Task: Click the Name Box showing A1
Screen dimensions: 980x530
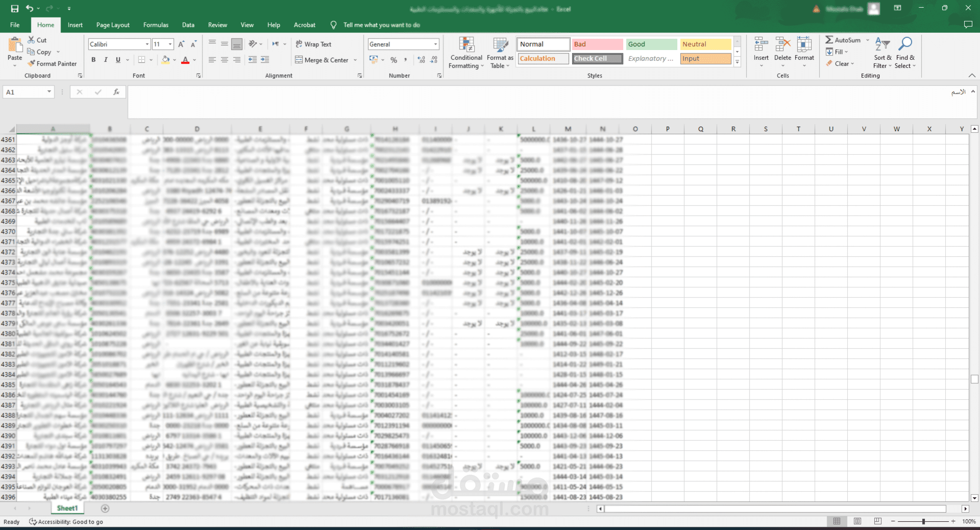Action: (29, 92)
